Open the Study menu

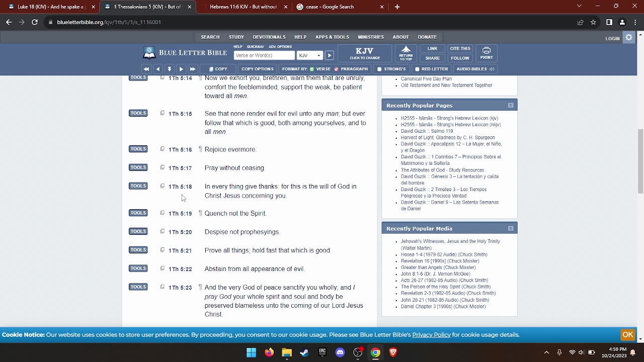click(236, 37)
